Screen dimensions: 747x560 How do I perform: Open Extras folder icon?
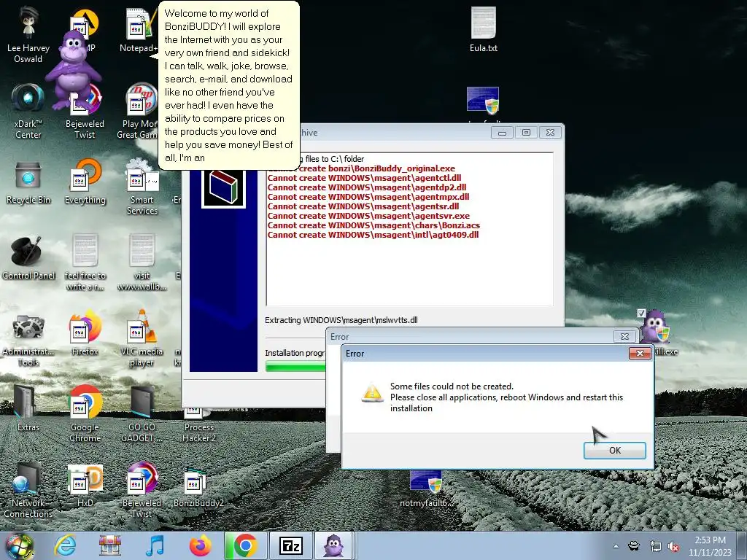tap(28, 408)
